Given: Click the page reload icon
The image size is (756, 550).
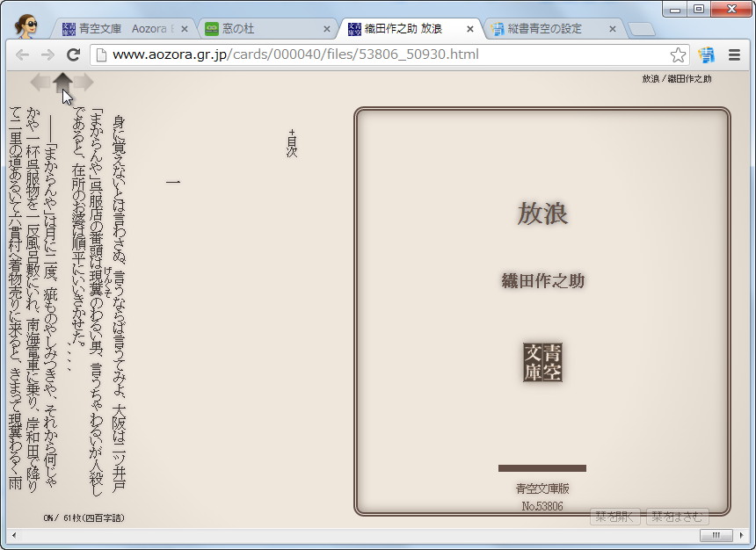Looking at the screenshot, I should [x=73, y=54].
